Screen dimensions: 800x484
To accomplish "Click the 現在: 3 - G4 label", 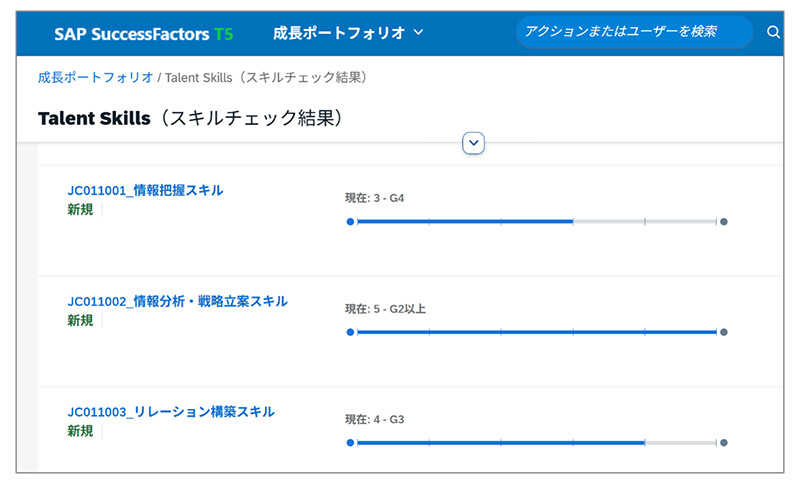I will pyautogui.click(x=374, y=198).
